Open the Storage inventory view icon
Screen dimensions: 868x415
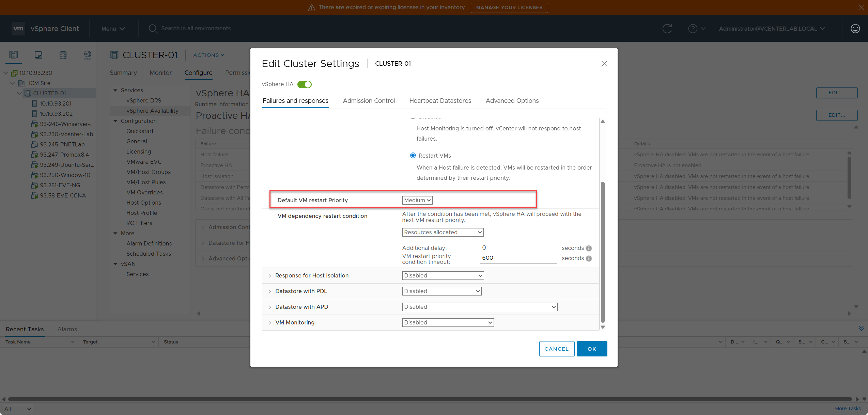coord(63,55)
